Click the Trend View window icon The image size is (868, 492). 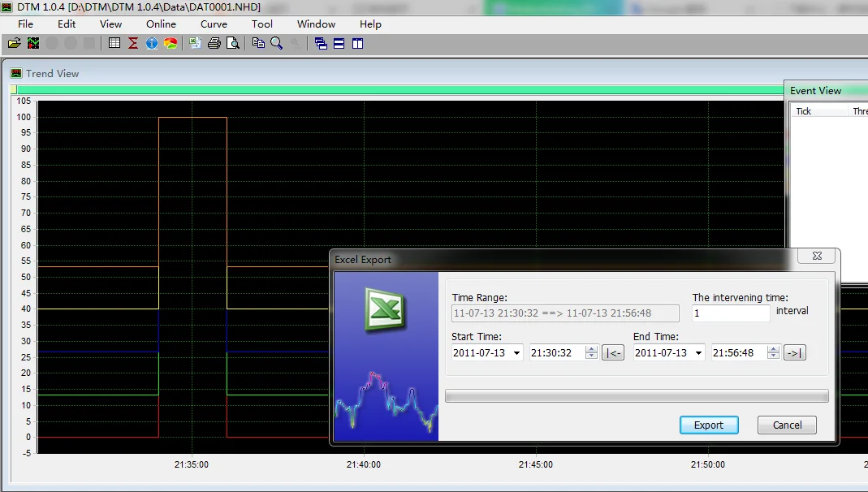(16, 73)
